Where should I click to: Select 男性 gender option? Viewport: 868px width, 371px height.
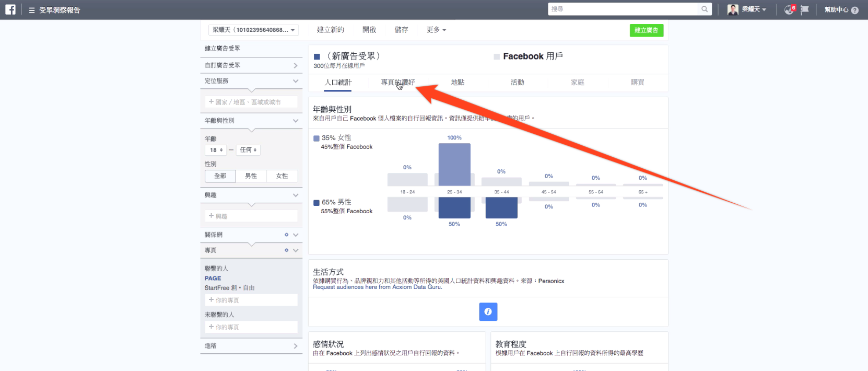coord(251,176)
